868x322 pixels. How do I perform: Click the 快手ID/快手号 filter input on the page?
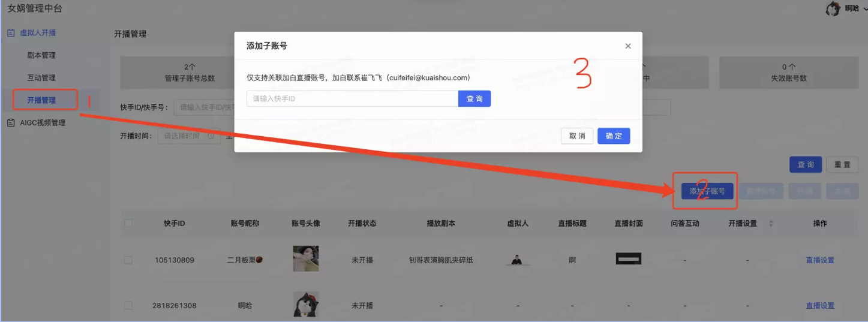click(x=204, y=107)
